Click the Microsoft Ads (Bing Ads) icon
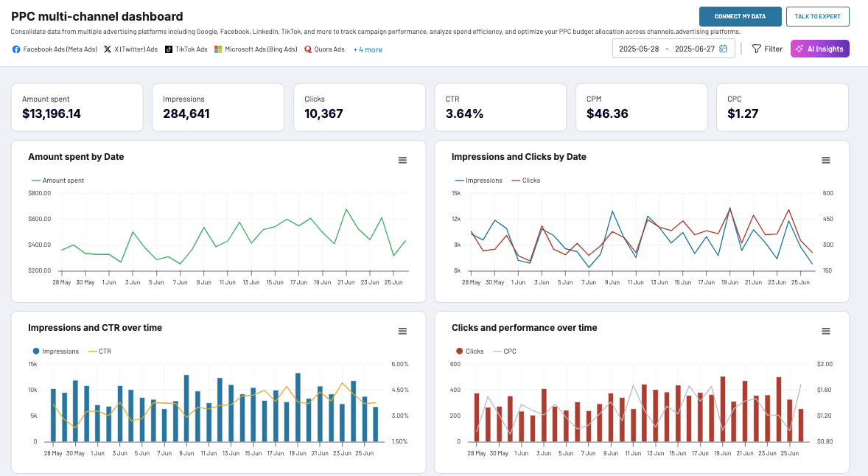Viewport: 868px width, 476px height. (x=218, y=49)
